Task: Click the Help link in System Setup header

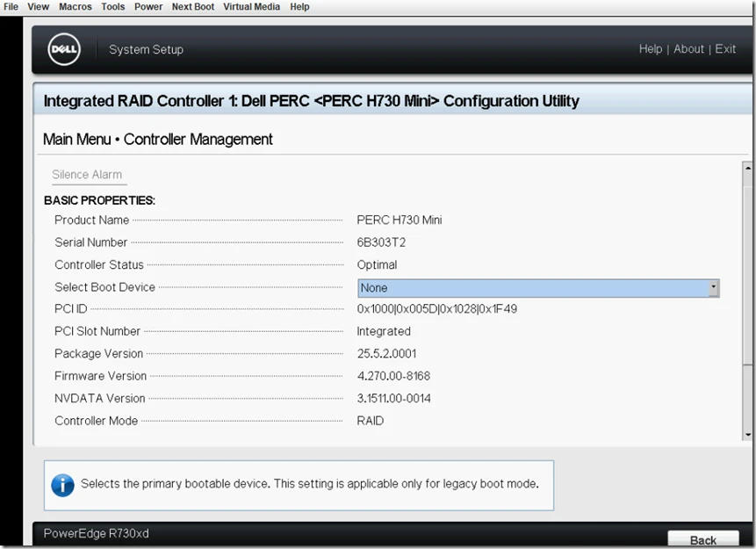Action: [651, 48]
